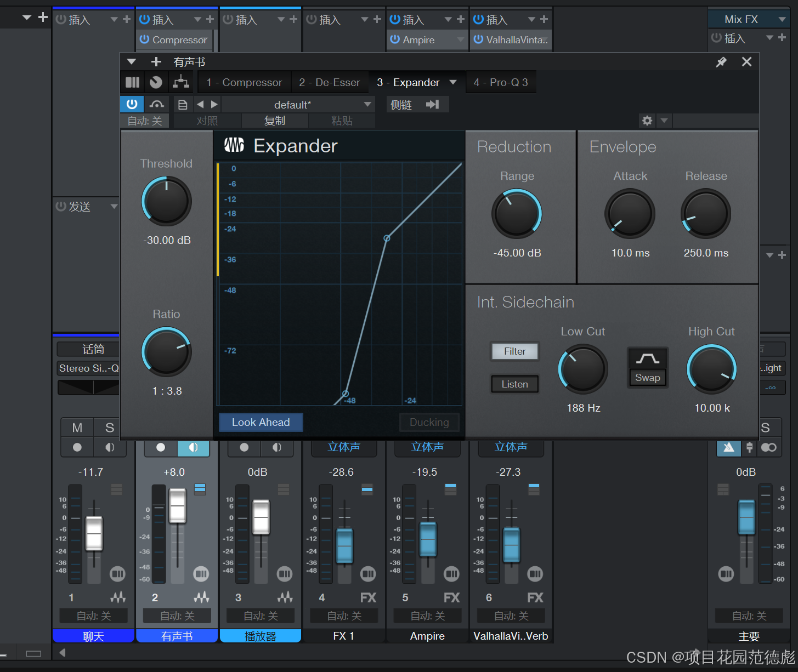
Task: Select the 3 - Expander tab
Action: [408, 82]
